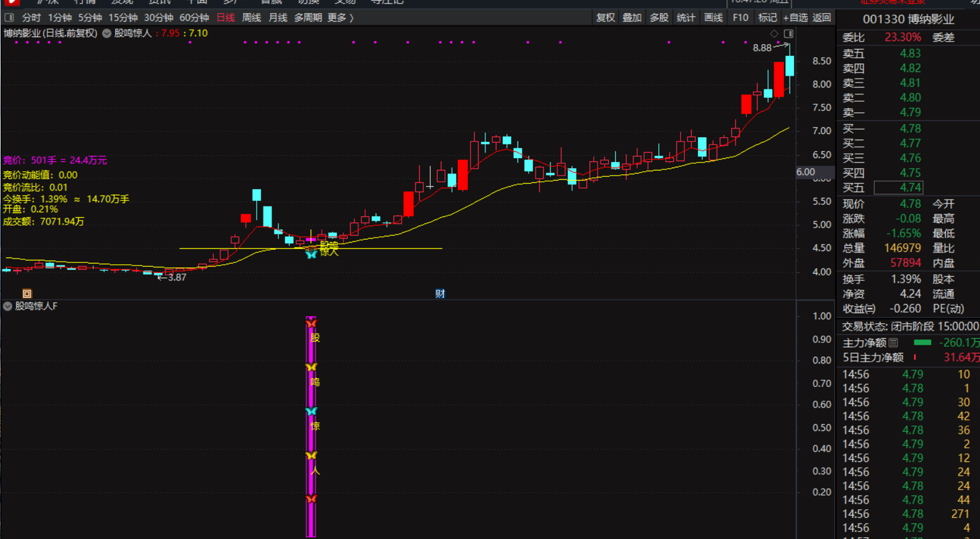Add stock via +自选 button
Image resolution: width=980 pixels, height=539 pixels.
click(x=795, y=17)
